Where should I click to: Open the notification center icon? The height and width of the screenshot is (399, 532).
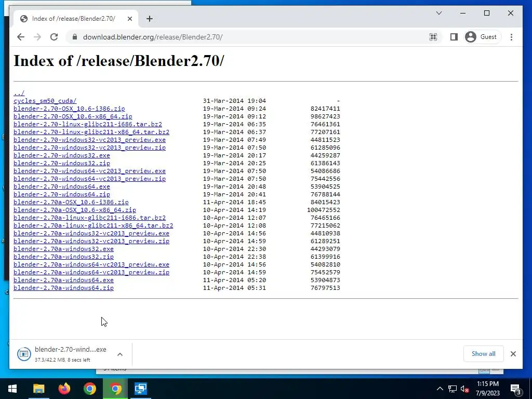click(515, 389)
